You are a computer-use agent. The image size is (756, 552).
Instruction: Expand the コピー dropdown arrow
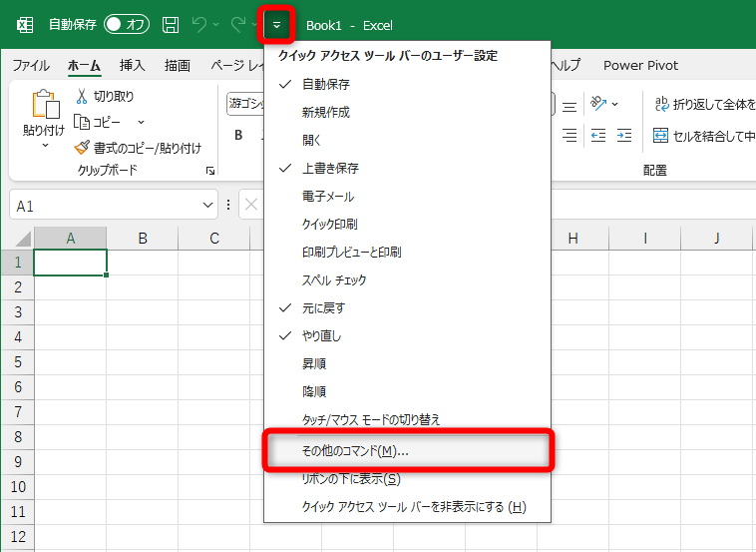pyautogui.click(x=141, y=122)
